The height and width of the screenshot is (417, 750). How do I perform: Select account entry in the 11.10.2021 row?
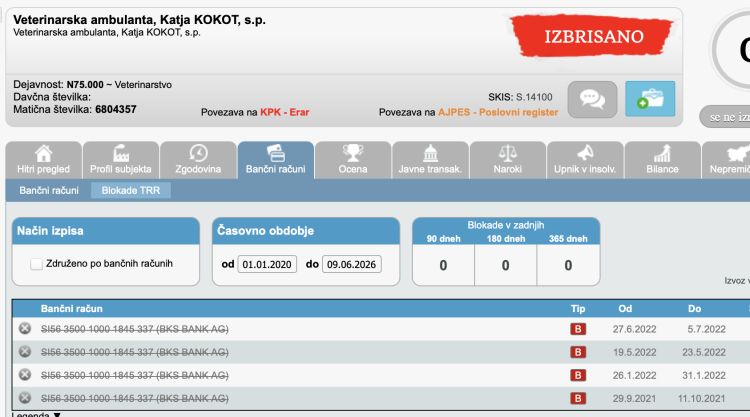(135, 398)
